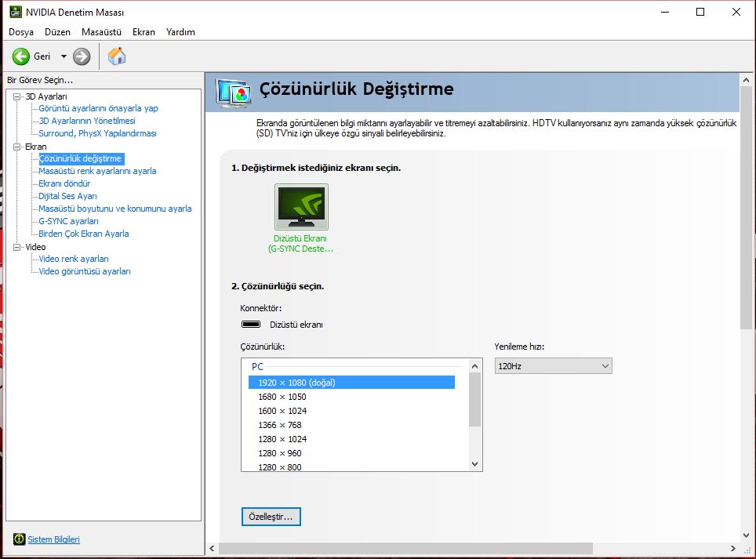This screenshot has height=559, width=756.
Task: Click the Sistem Bilgileri info icon
Action: click(x=20, y=539)
